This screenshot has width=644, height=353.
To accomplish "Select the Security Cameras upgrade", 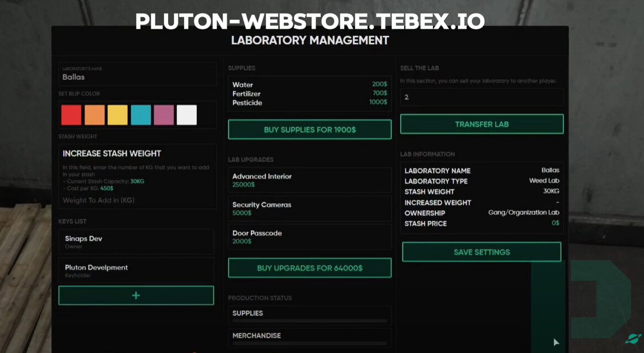I will pos(310,209).
